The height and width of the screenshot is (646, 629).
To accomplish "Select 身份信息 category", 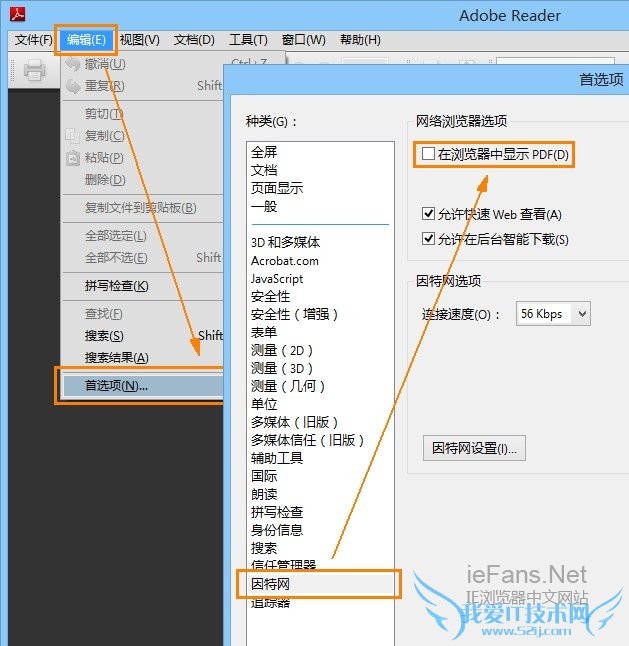I will click(x=277, y=530).
